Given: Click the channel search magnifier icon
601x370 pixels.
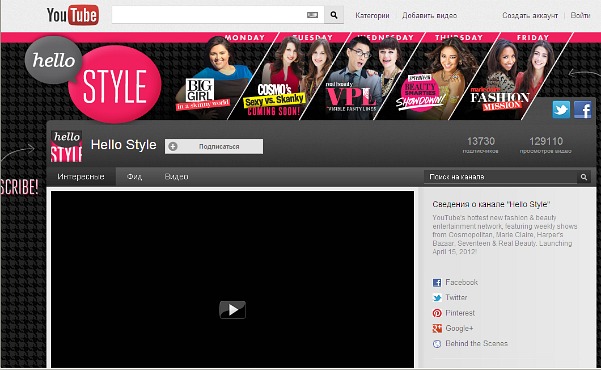Looking at the screenshot, I should (x=584, y=177).
